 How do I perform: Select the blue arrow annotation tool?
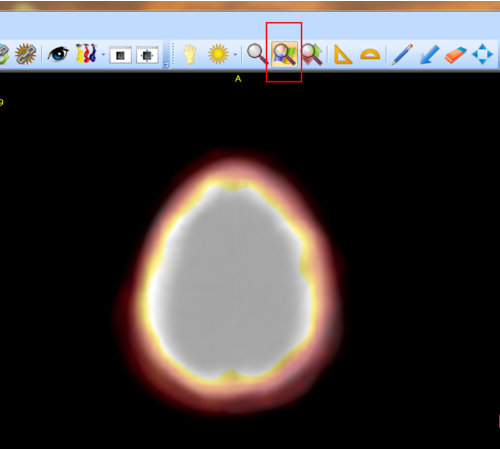pos(429,54)
